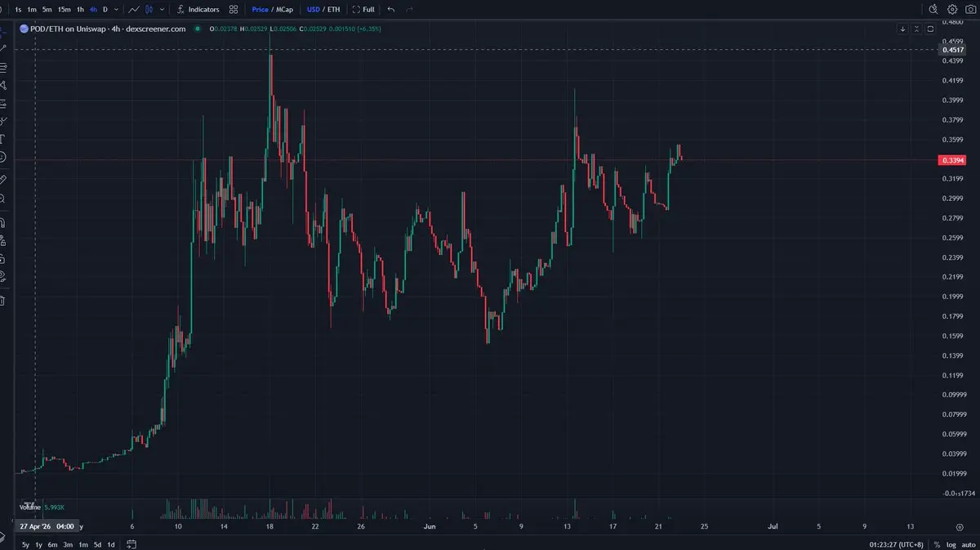Select the line chart style icon
The width and height of the screenshot is (980, 550).
134,10
